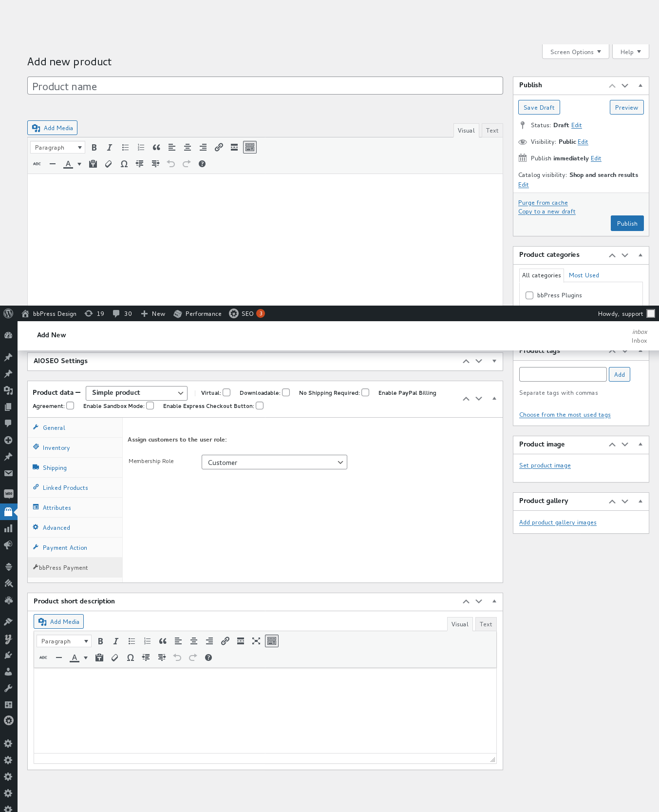
Task: Switch top editor to Text tab
Action: point(492,130)
